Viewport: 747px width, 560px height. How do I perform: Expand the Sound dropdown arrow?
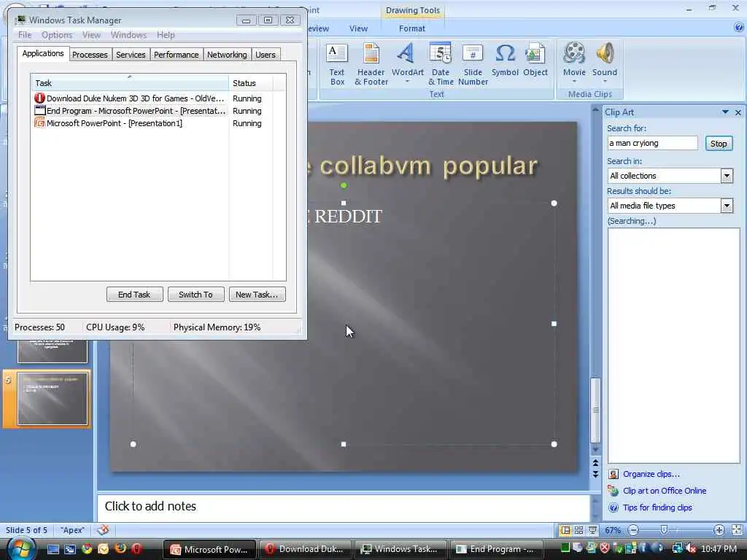click(x=605, y=82)
